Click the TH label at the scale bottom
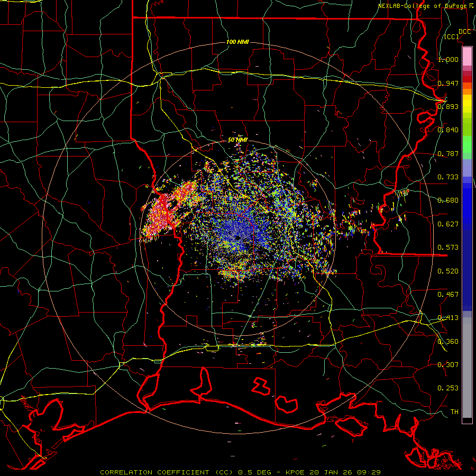The width and height of the screenshot is (476, 476). pyautogui.click(x=454, y=412)
